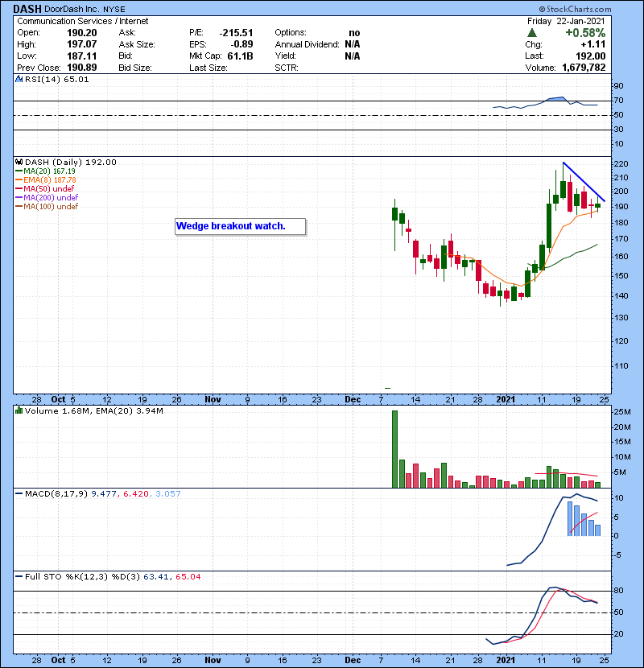Click the MACD signal value 6.420
Image resolution: width=644 pixels, height=668 pixels.
point(136,494)
